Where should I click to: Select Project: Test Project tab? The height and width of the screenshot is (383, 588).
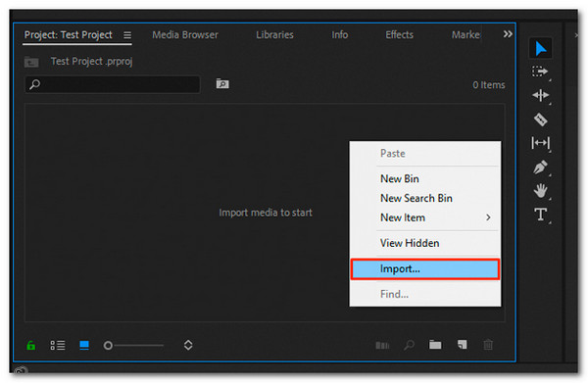pos(69,35)
